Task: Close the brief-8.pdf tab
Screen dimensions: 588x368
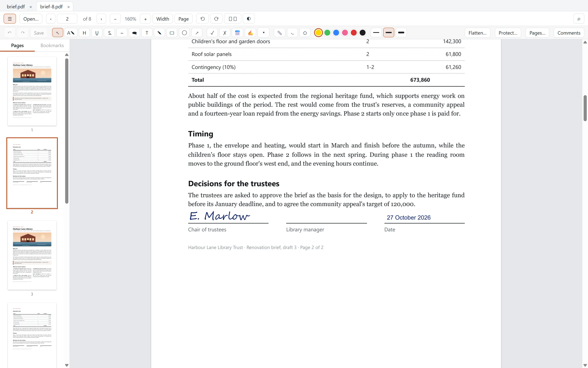Action: [x=69, y=7]
